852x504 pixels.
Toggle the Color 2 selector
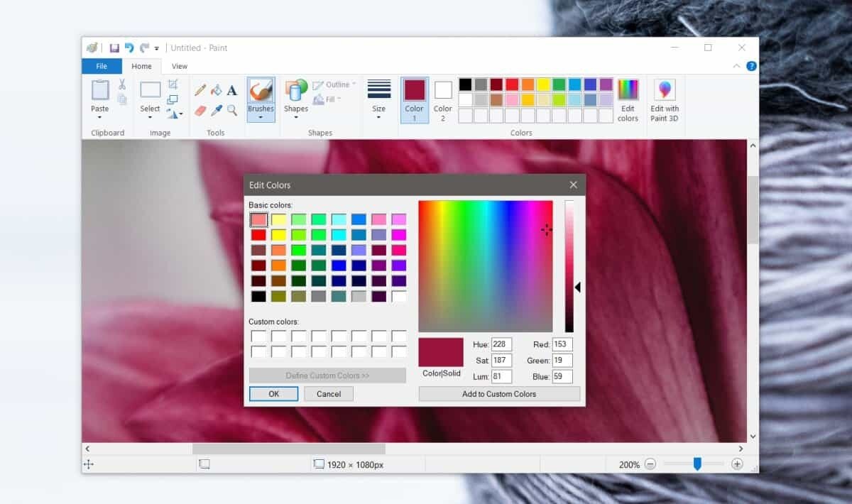click(x=443, y=100)
